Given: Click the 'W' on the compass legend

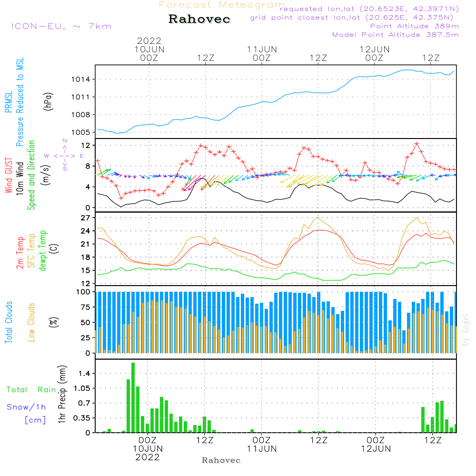Looking at the screenshot, I should (x=47, y=156).
